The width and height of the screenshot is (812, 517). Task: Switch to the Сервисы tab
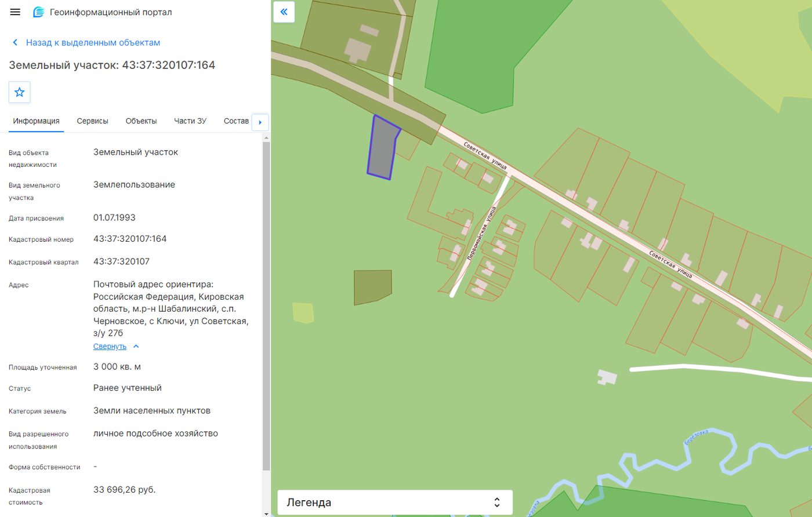click(92, 121)
